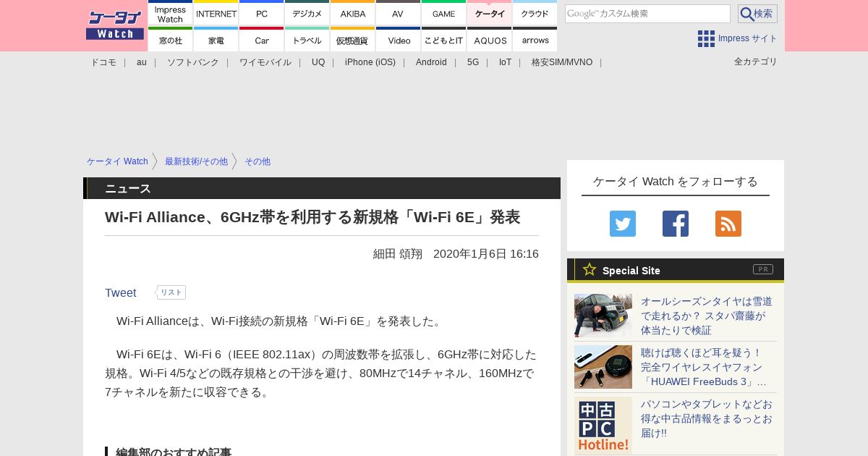The image size is (868, 456).
Task: Open the 中古PC Hotline thumbnail
Action: click(603, 426)
